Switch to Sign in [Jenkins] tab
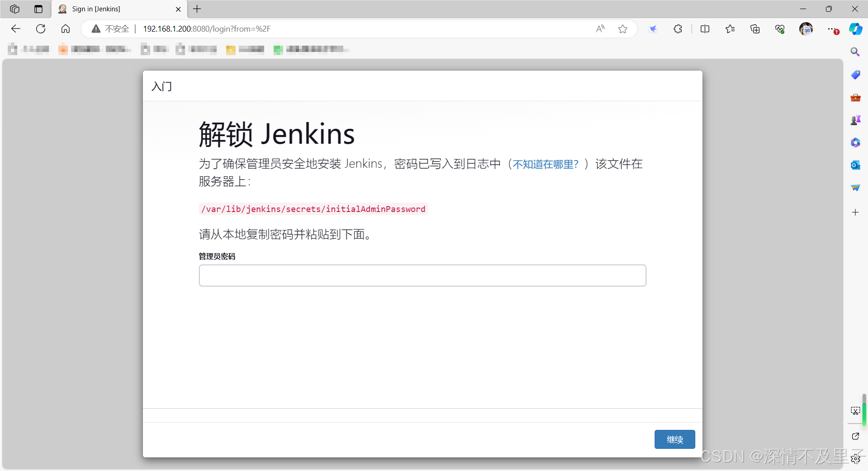868x471 pixels. [x=120, y=9]
